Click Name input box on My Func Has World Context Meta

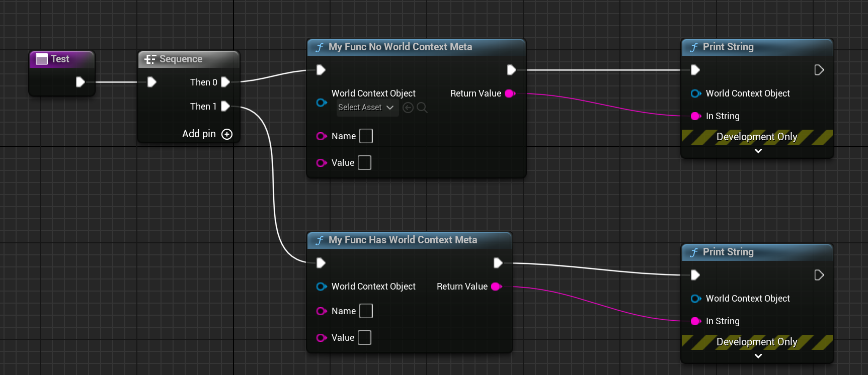(366, 311)
